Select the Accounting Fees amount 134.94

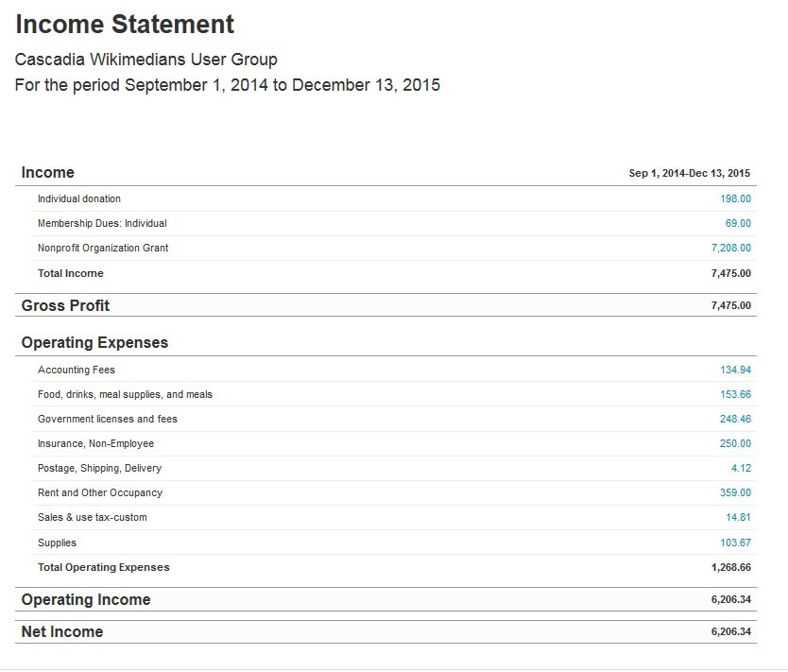[735, 370]
